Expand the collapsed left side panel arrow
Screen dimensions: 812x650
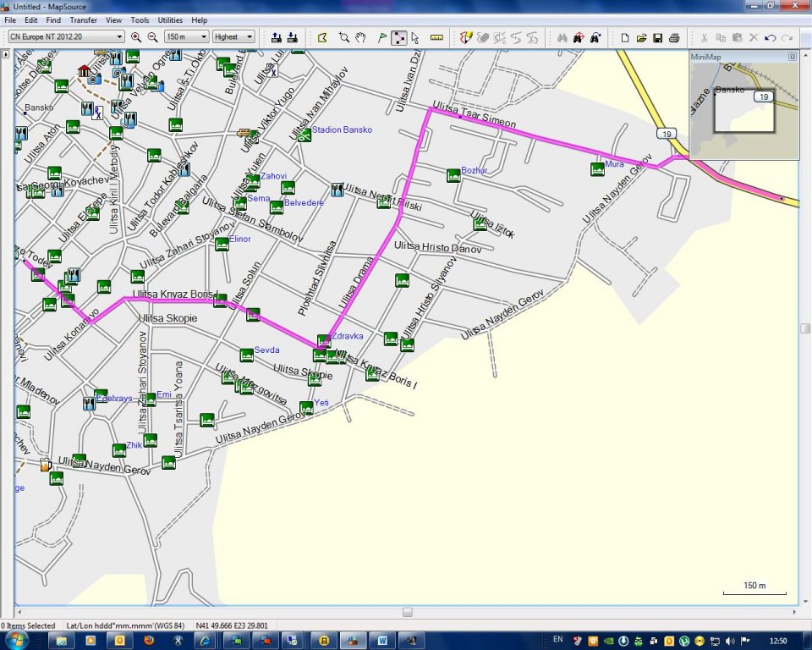click(x=6, y=54)
